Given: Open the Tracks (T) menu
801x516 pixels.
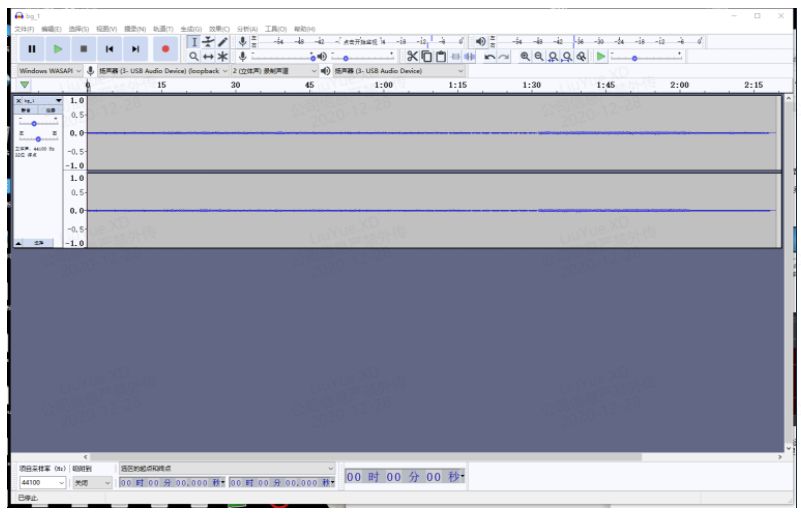Looking at the screenshot, I should point(163,29).
